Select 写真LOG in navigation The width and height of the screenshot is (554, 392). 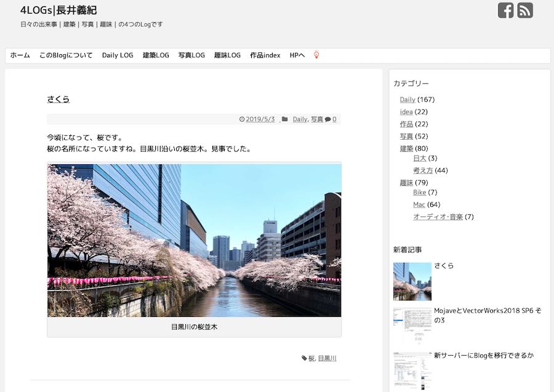tap(191, 55)
